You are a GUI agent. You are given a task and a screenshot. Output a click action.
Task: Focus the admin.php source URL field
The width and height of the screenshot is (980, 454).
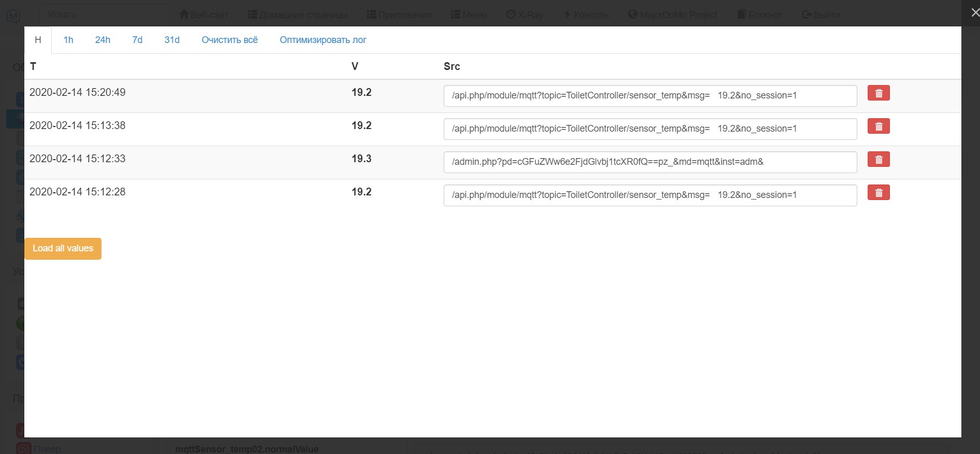[650, 162]
